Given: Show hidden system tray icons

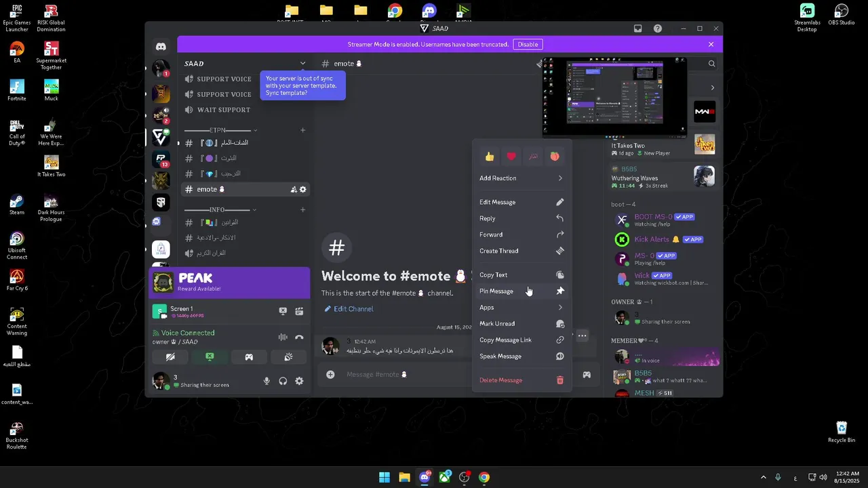Looking at the screenshot, I should [763, 477].
